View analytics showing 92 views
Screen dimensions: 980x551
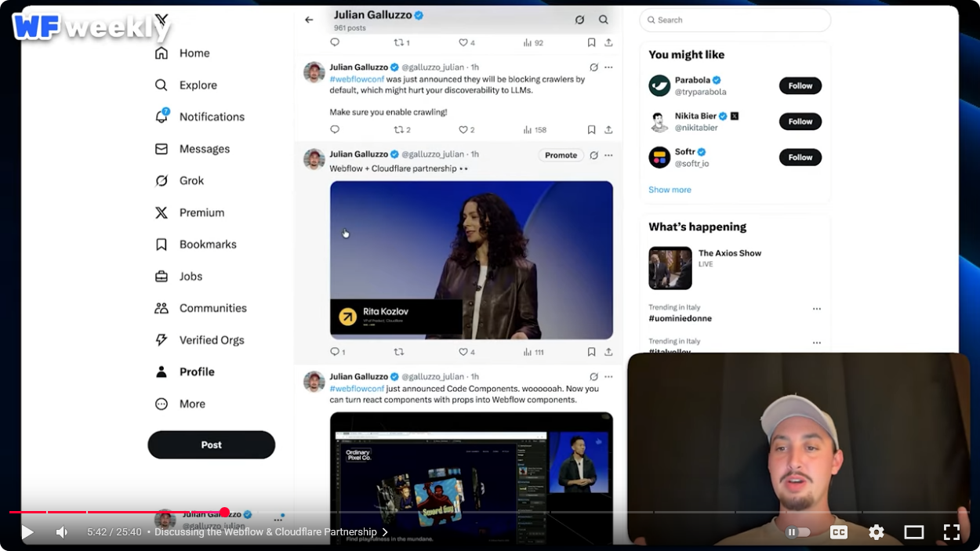coord(533,42)
